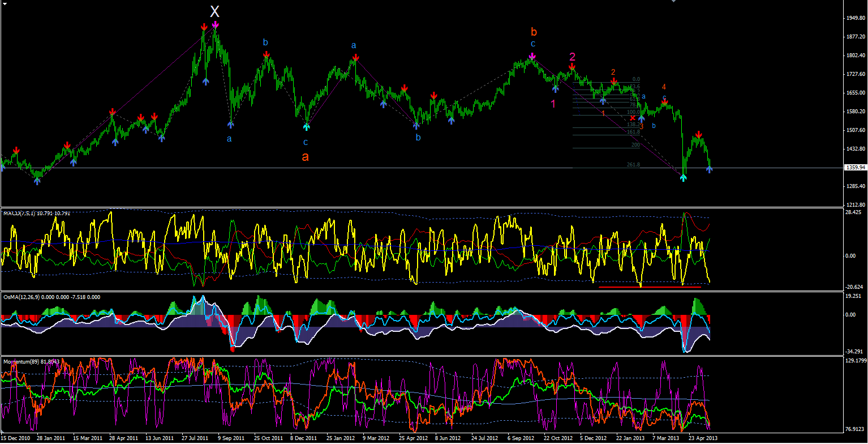The height and width of the screenshot is (444, 868).
Task: Click the 5 Dec 2012 date label
Action: click(594, 438)
